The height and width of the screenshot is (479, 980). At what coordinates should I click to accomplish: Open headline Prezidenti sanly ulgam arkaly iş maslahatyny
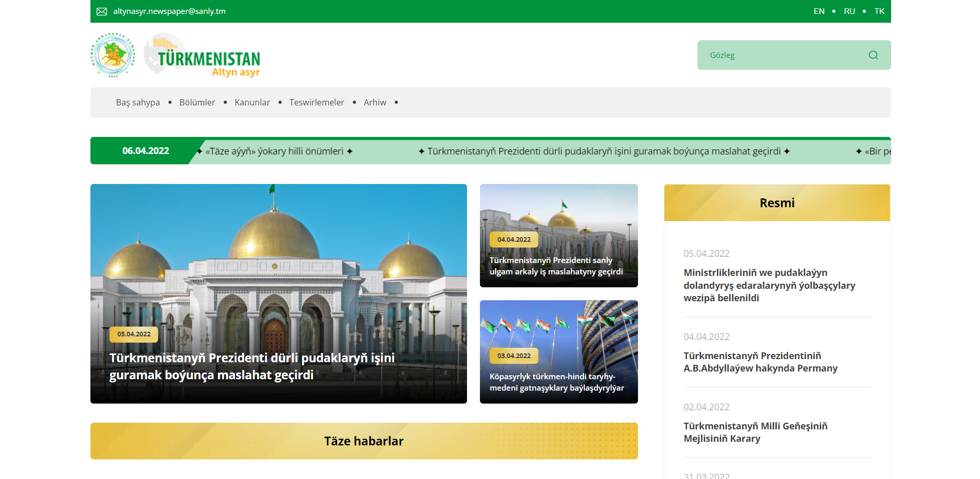coord(556,266)
